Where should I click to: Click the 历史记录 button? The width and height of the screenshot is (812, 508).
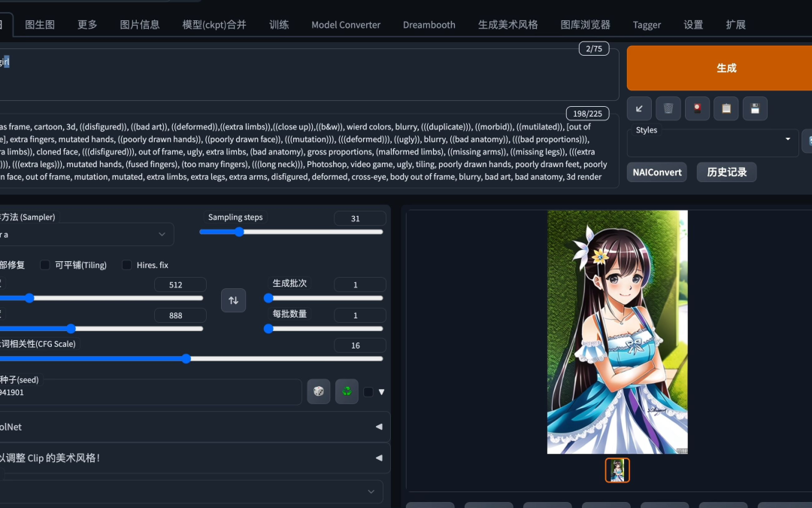(x=726, y=172)
